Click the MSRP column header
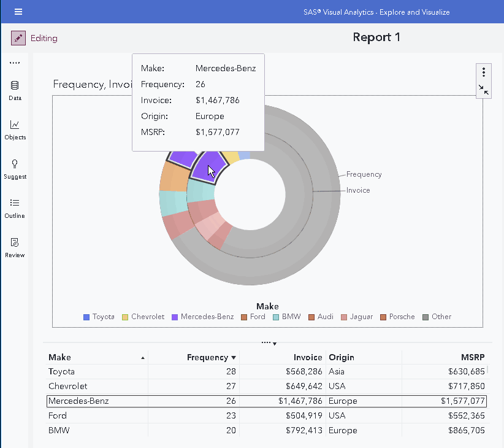This screenshot has height=448, width=504. click(x=473, y=357)
